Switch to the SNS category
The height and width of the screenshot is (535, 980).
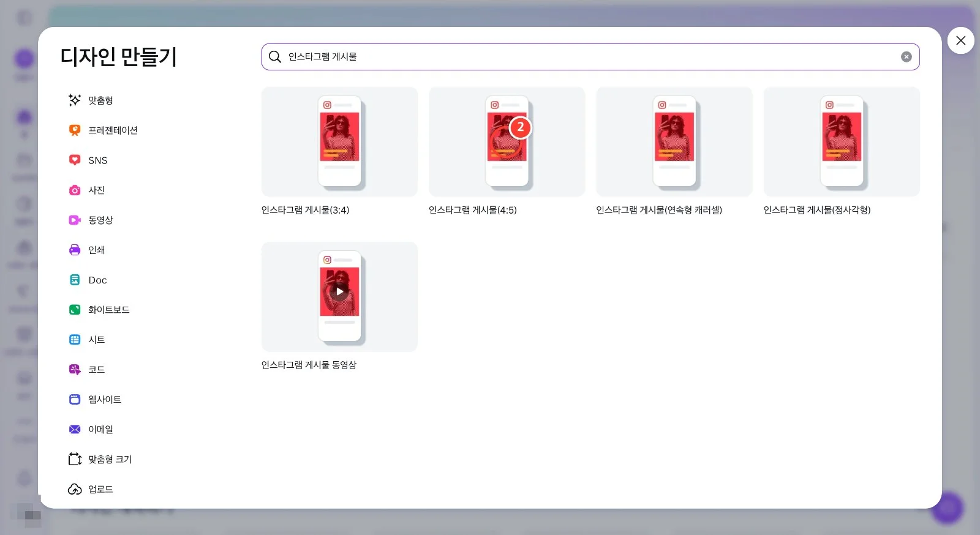point(97,160)
